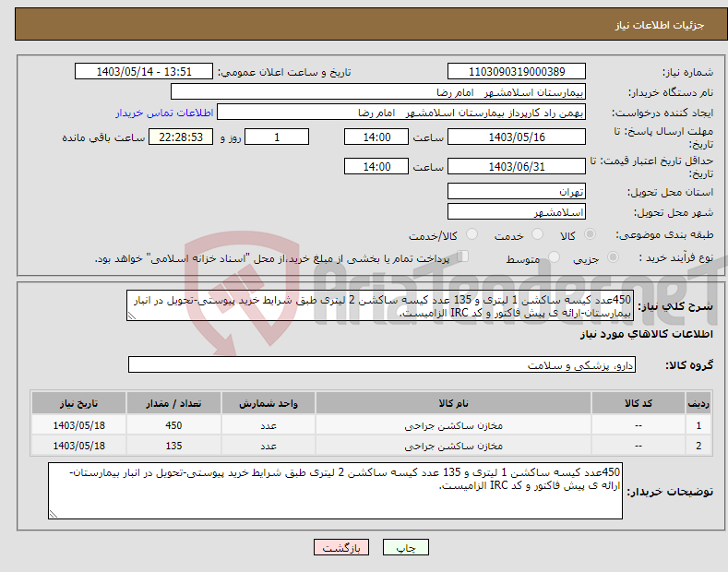728x572 pixels.
Task: Click the گروه کالا field
Action: click(x=382, y=365)
